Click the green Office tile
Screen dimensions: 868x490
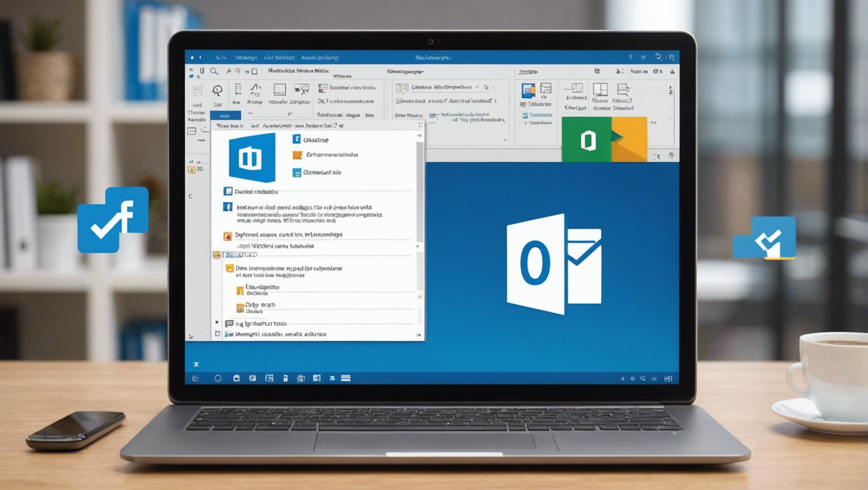586,140
